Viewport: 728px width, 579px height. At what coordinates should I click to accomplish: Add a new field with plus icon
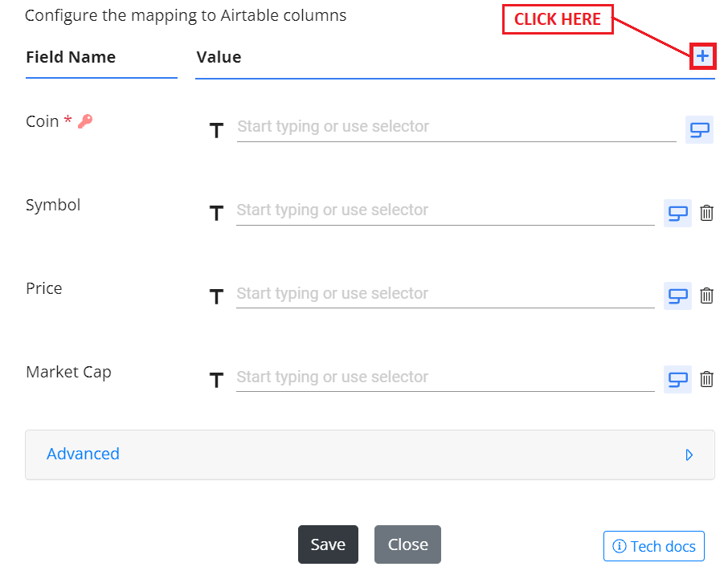702,56
